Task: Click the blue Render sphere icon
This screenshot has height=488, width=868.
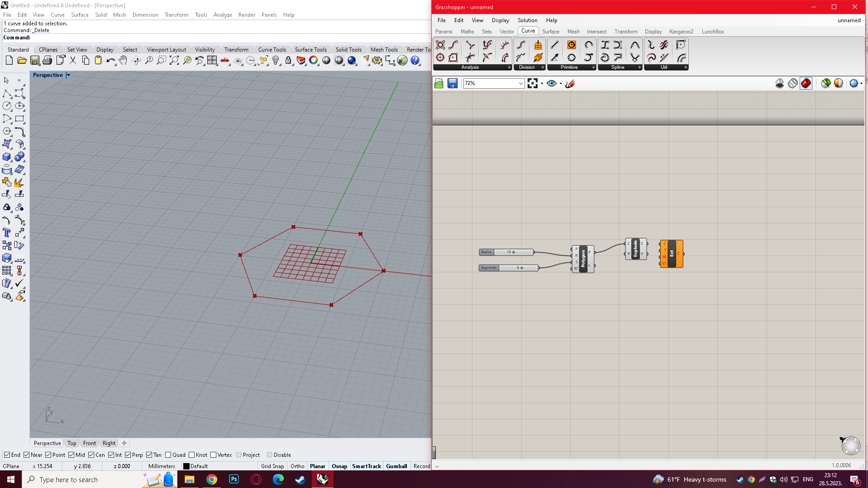Action: (x=352, y=60)
